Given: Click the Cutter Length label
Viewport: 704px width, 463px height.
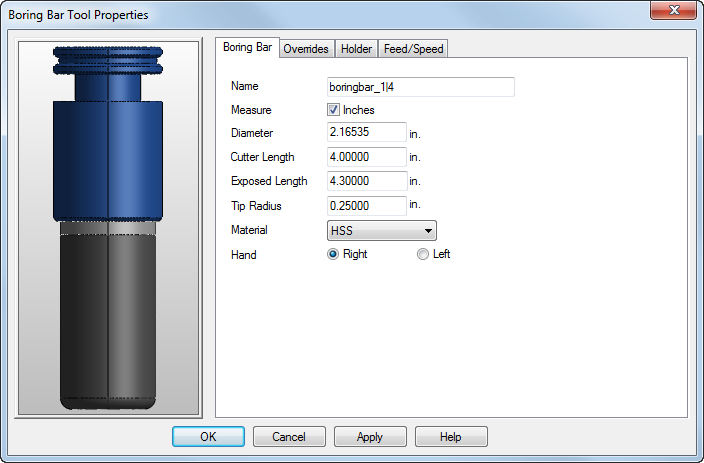Looking at the screenshot, I should click(x=263, y=157).
